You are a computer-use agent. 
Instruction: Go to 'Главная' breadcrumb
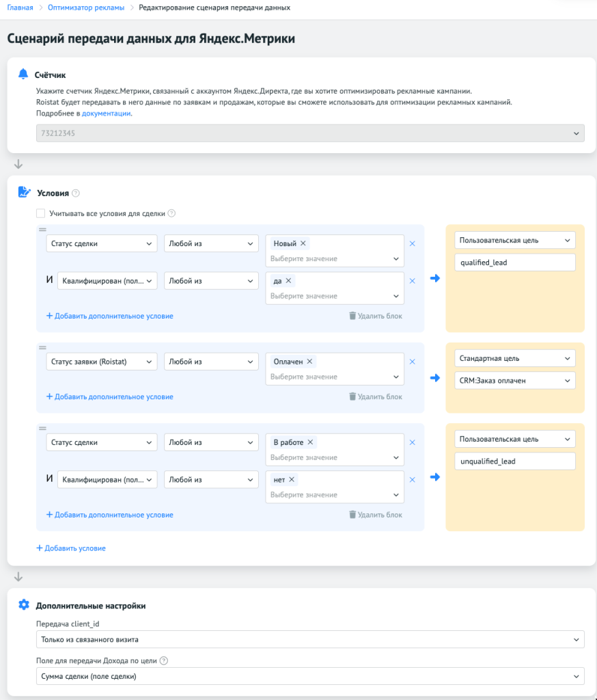pyautogui.click(x=20, y=8)
